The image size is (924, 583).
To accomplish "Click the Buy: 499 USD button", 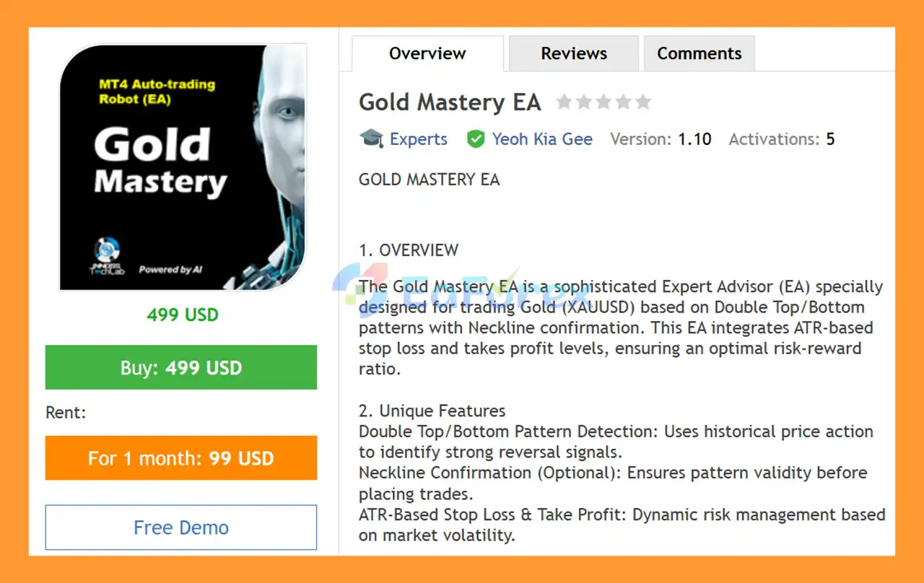I will tap(180, 367).
